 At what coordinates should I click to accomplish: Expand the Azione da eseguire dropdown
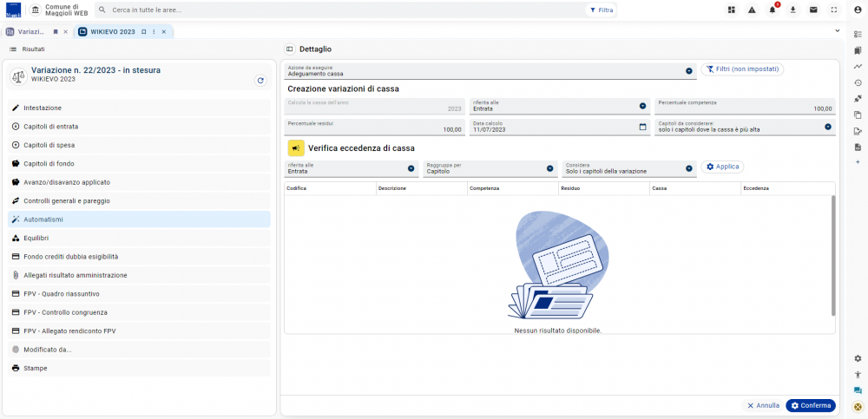coord(689,71)
